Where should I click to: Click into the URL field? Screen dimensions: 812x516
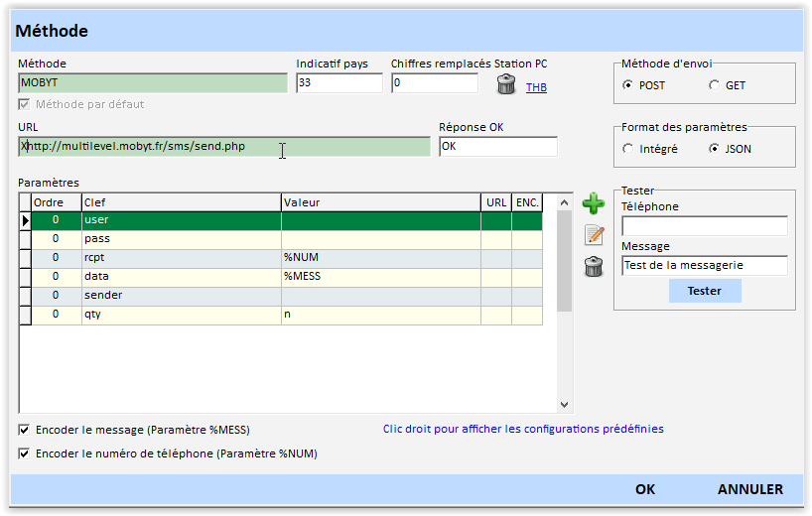224,147
